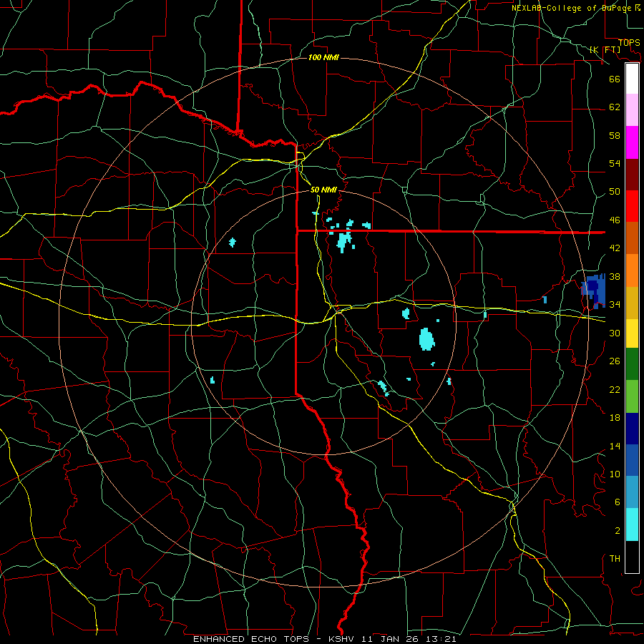Screen dimensions: 644x644
Task: Click the ENHANCED ECHO TOPS KSHV caption
Action: [324, 639]
